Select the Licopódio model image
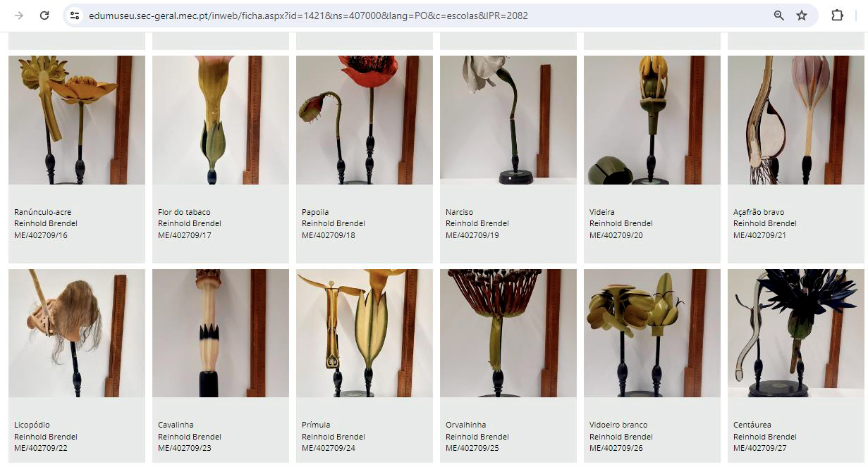868x467 pixels. [x=77, y=333]
